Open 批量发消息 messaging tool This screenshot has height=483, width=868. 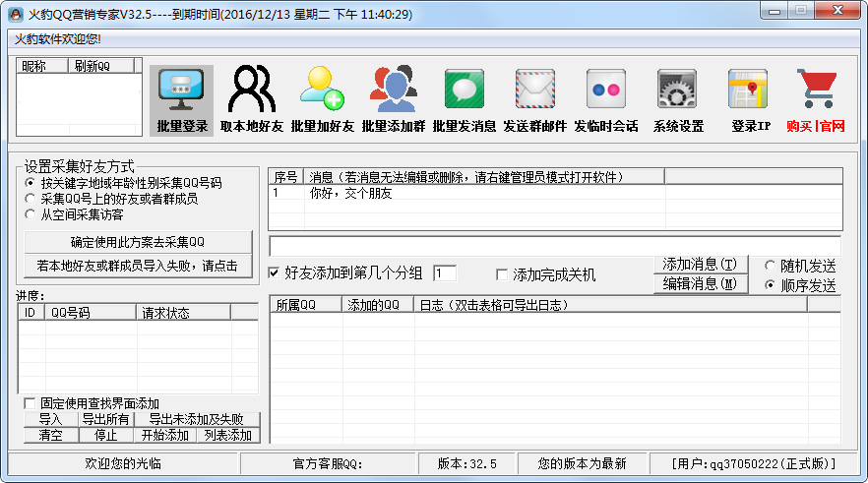(x=464, y=99)
